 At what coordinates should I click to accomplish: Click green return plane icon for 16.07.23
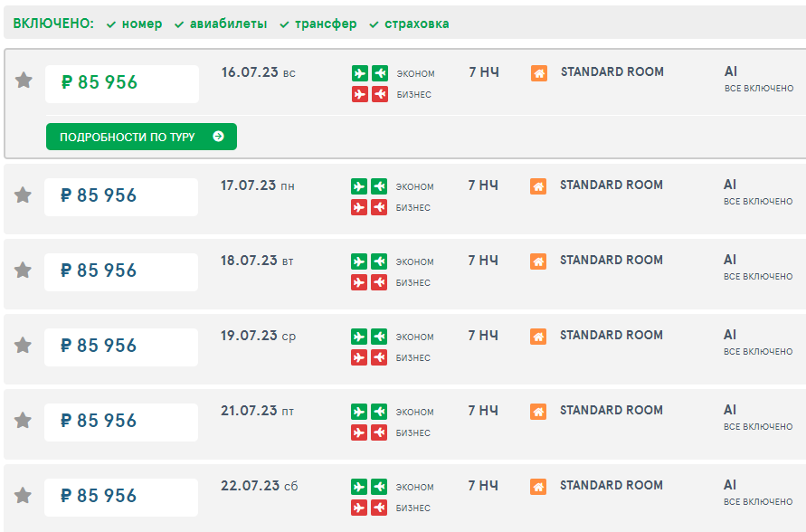coord(380,73)
